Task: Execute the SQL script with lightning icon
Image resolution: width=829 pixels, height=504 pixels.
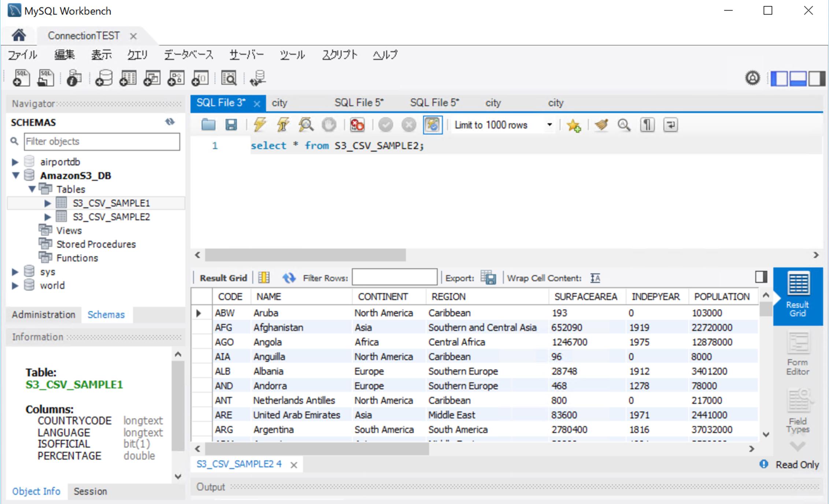Action: [260, 125]
